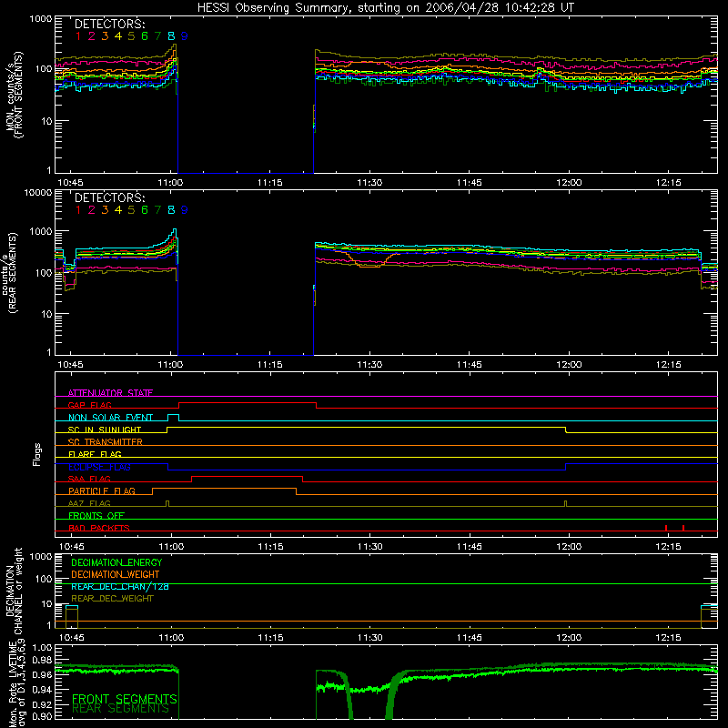Click the NON_SOLAR_EVENT pulse near 11:00

tap(173, 417)
